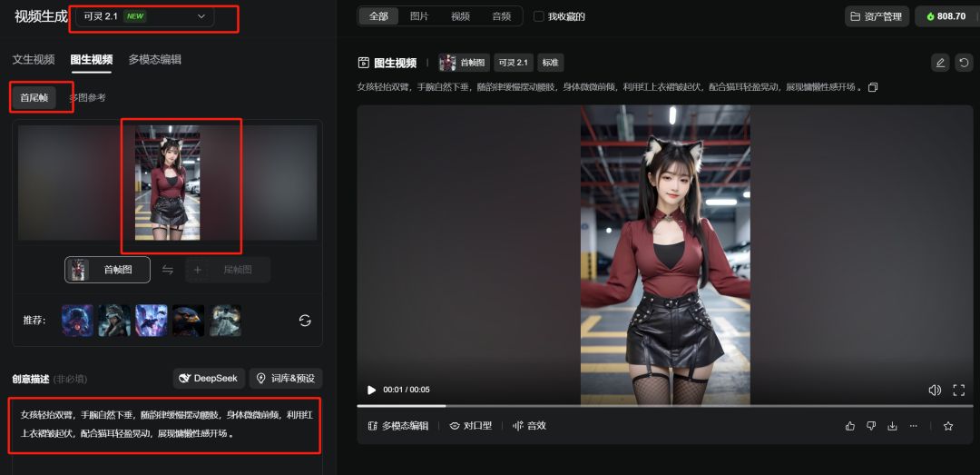
Task: Select the 多图参考 mode
Action: tap(87, 97)
